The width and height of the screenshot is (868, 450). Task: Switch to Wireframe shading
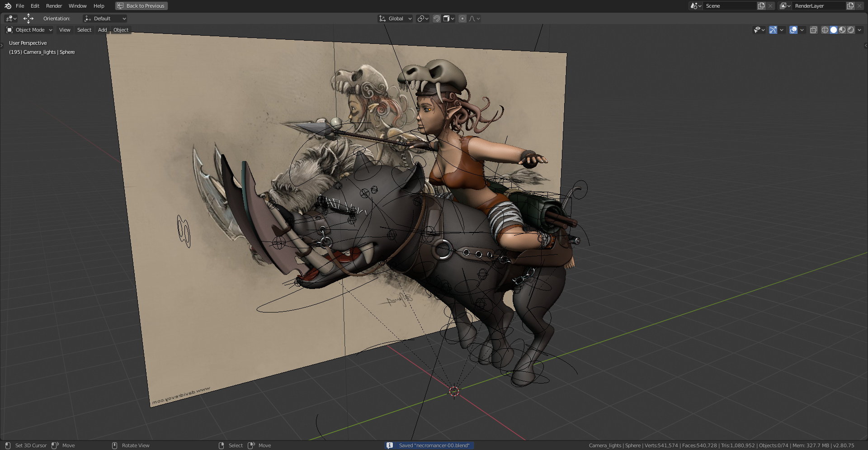coord(825,30)
